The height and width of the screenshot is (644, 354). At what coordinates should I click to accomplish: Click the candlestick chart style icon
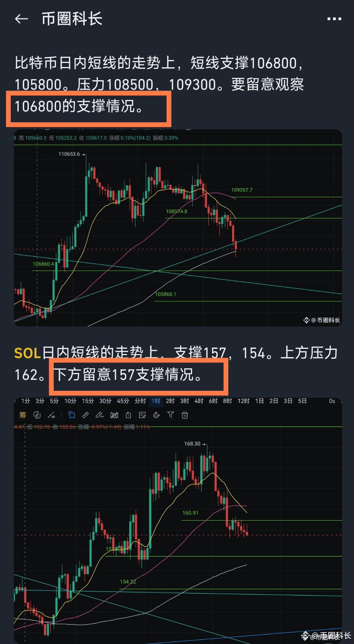click(114, 415)
